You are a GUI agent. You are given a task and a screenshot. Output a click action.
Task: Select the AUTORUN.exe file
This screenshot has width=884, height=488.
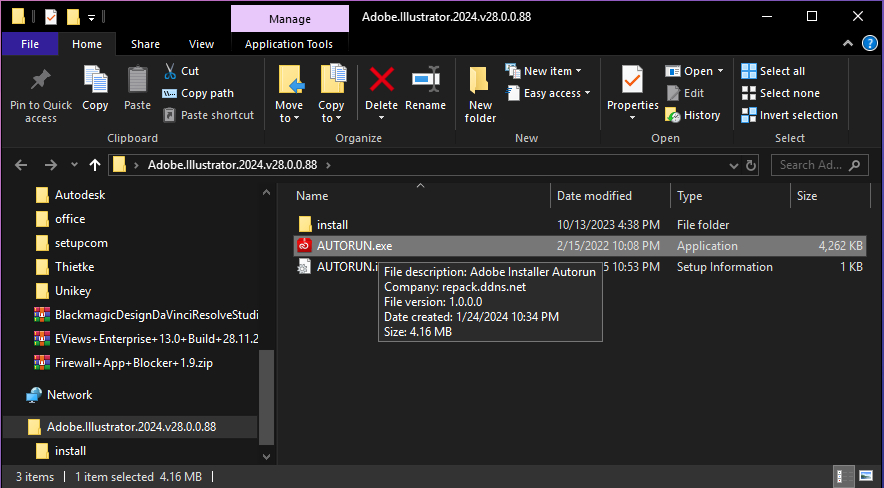point(580,246)
